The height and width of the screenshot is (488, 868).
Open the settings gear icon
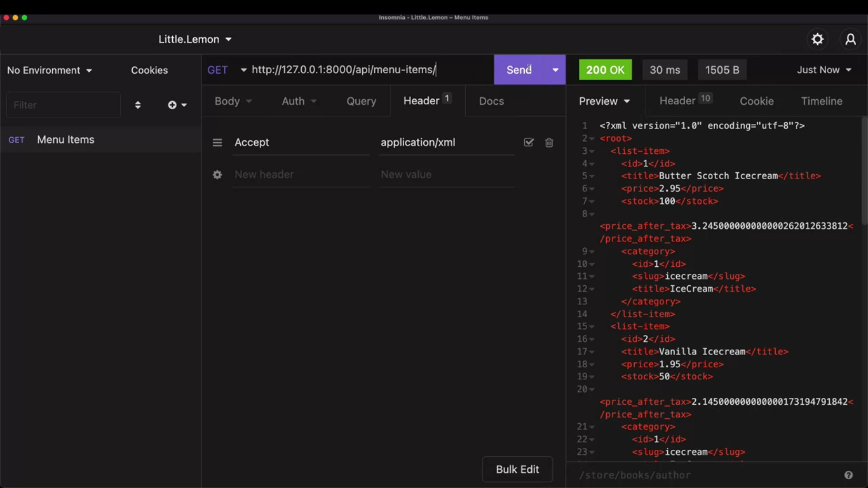(817, 39)
